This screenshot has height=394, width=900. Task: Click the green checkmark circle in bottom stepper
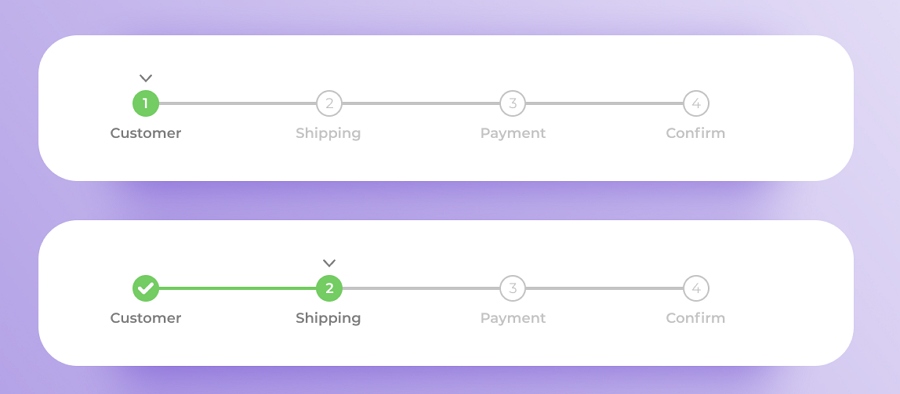click(146, 288)
